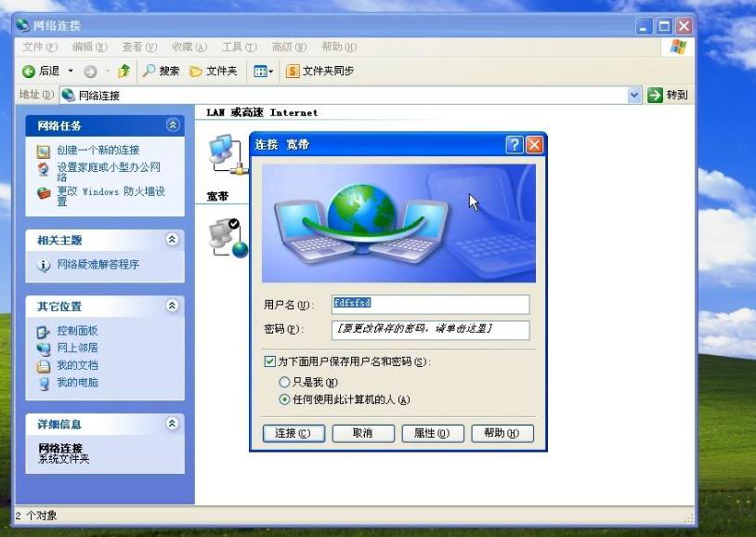Image resolution: width=756 pixels, height=537 pixels.
Task: Open the Edit (编辑) menu
Action: tap(90, 46)
